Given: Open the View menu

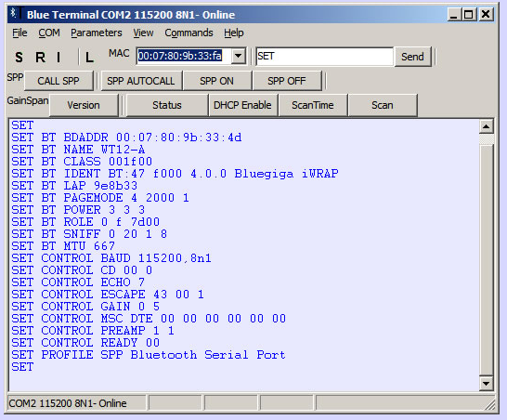Looking at the screenshot, I should click(x=143, y=33).
